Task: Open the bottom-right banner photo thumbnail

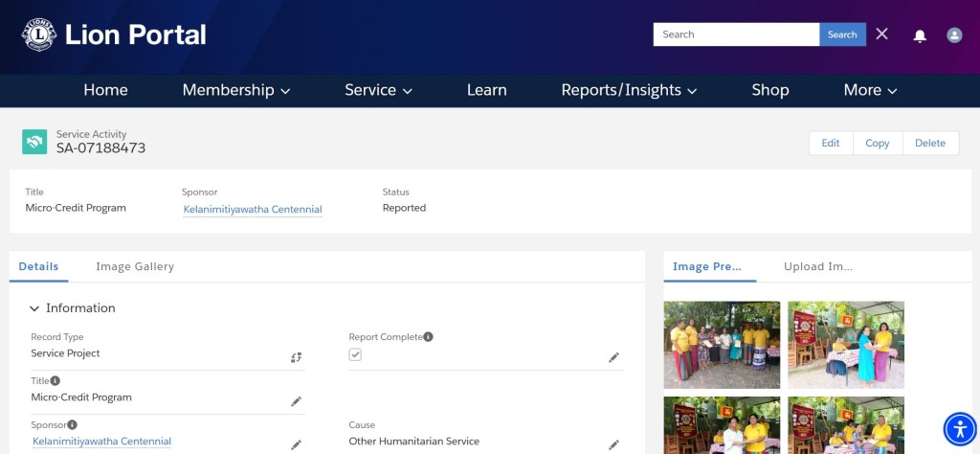Action: (x=846, y=424)
